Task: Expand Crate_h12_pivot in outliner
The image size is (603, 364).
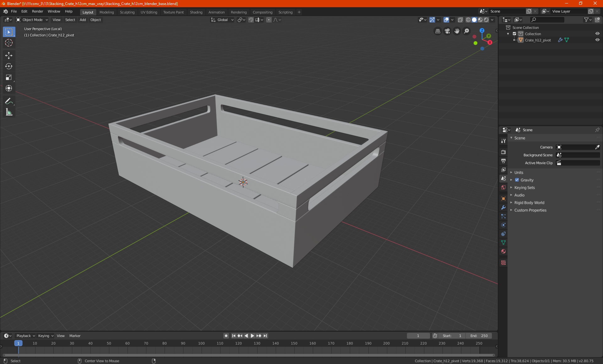Action: tap(514, 40)
